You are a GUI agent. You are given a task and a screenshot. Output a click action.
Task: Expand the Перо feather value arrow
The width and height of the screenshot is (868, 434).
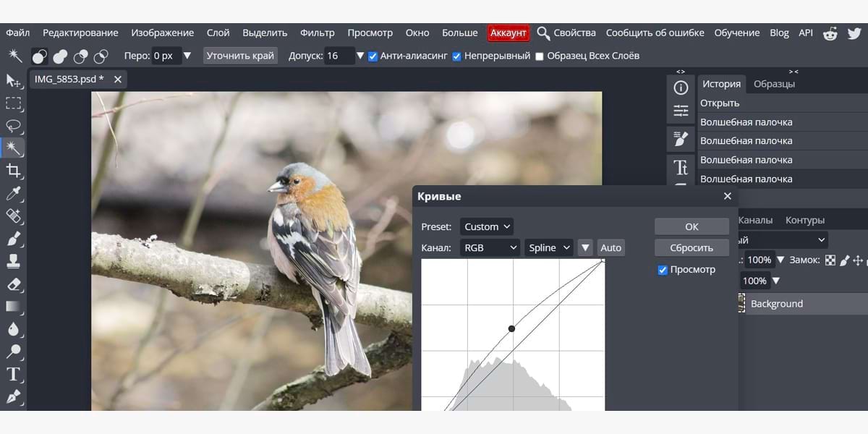coord(187,56)
